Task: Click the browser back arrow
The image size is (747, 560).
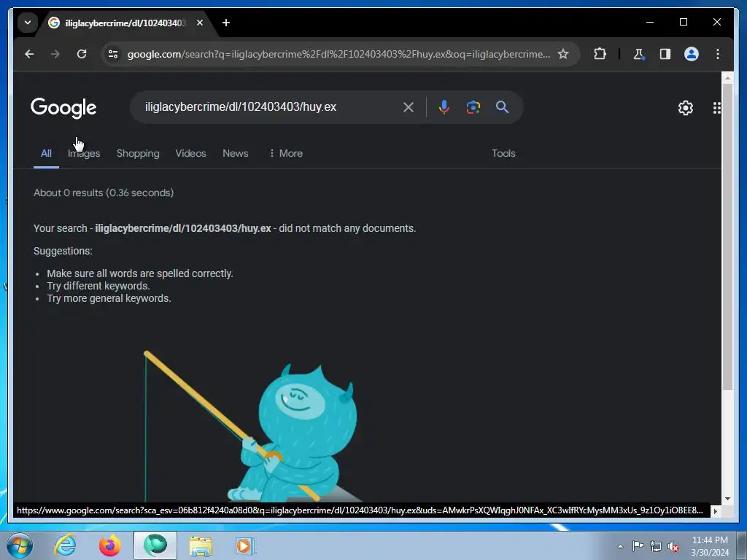Action: (x=29, y=54)
